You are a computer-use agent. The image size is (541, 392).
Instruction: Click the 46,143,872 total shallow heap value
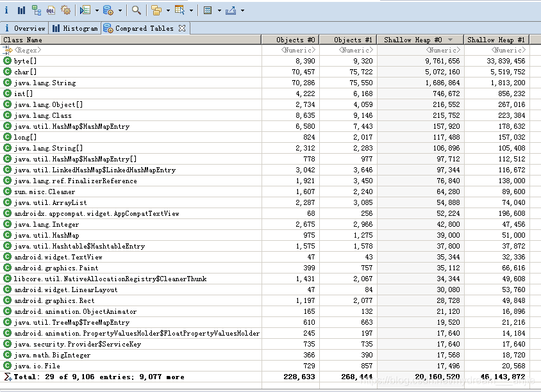[x=503, y=377]
